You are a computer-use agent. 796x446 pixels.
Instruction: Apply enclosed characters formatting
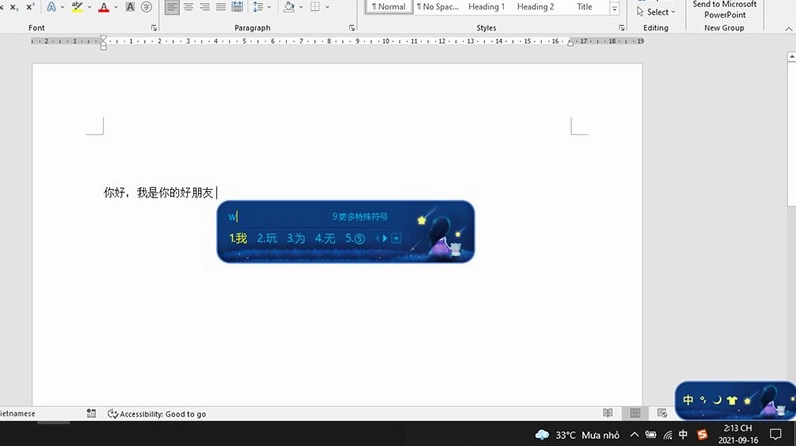coord(146,7)
